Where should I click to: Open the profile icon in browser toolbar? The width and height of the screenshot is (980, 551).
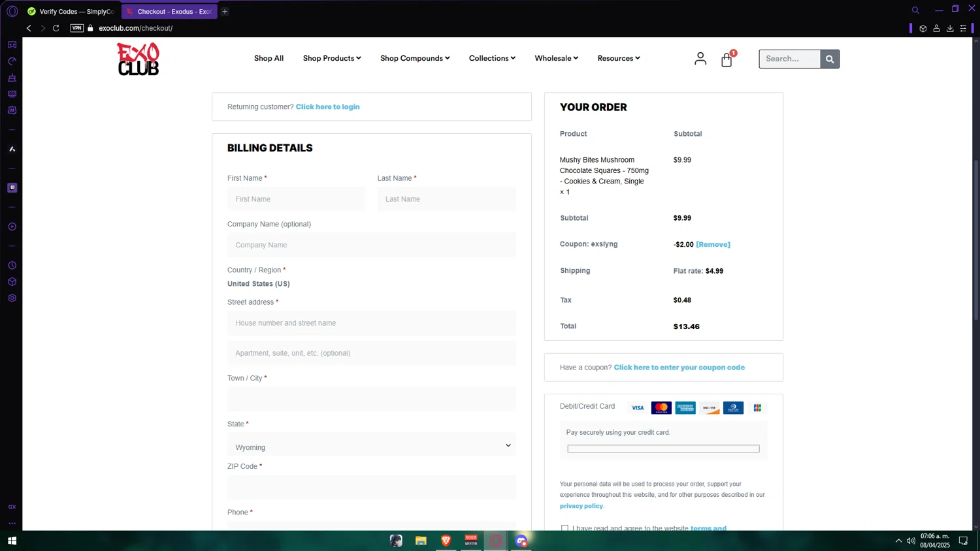[936, 28]
